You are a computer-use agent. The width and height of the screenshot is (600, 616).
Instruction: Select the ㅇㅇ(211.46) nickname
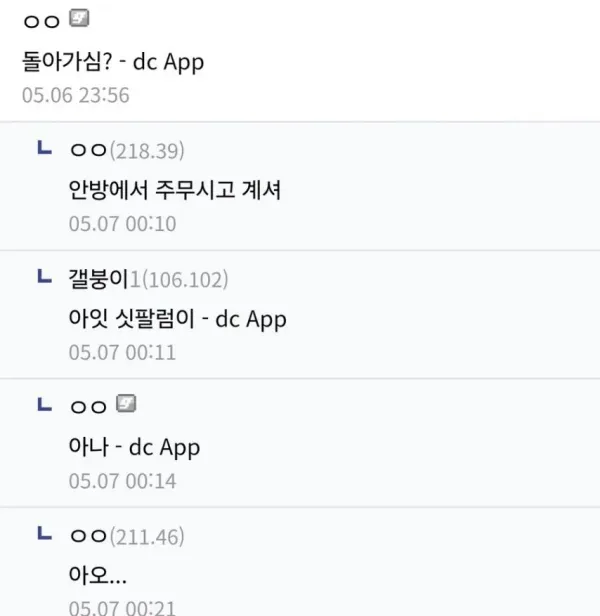coord(127,536)
